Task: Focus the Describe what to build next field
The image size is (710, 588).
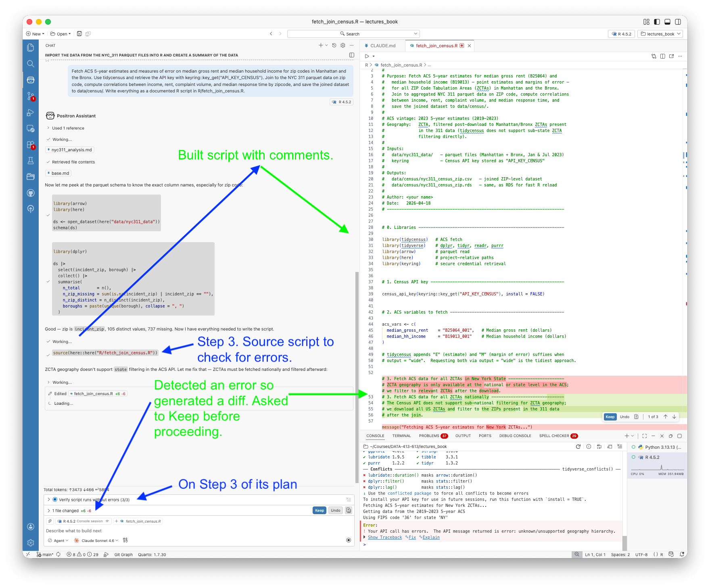Action: [161, 531]
